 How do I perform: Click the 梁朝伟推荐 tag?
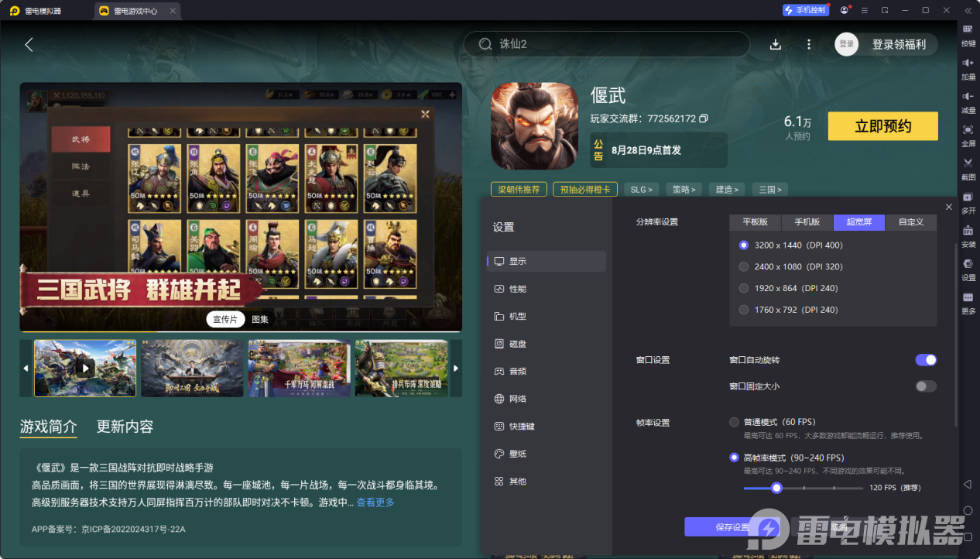[x=519, y=189]
